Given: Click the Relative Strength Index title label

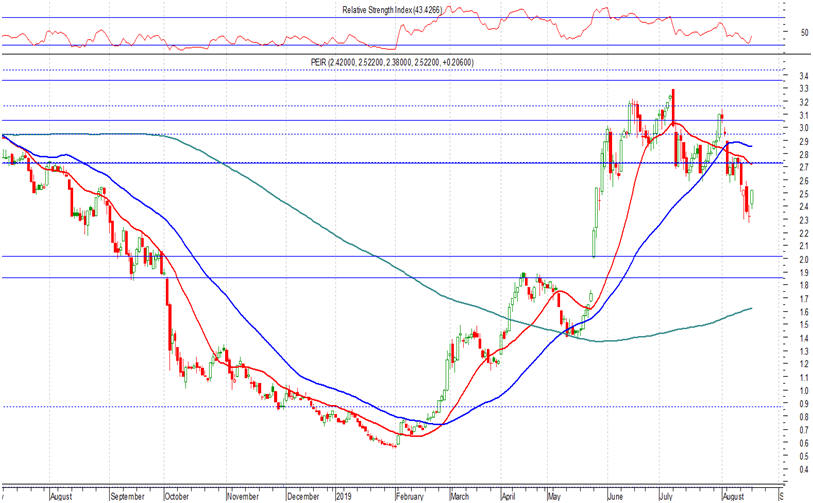Looking at the screenshot, I should pos(406,11).
